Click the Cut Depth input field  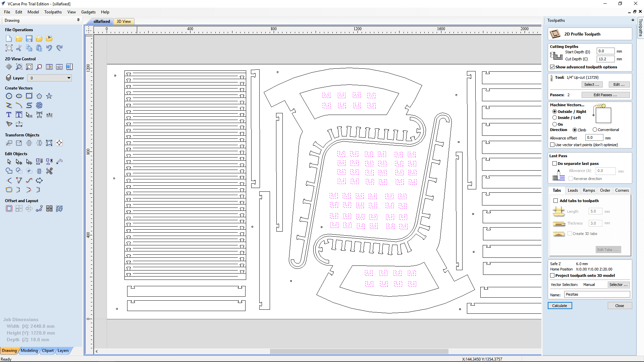coord(605,59)
